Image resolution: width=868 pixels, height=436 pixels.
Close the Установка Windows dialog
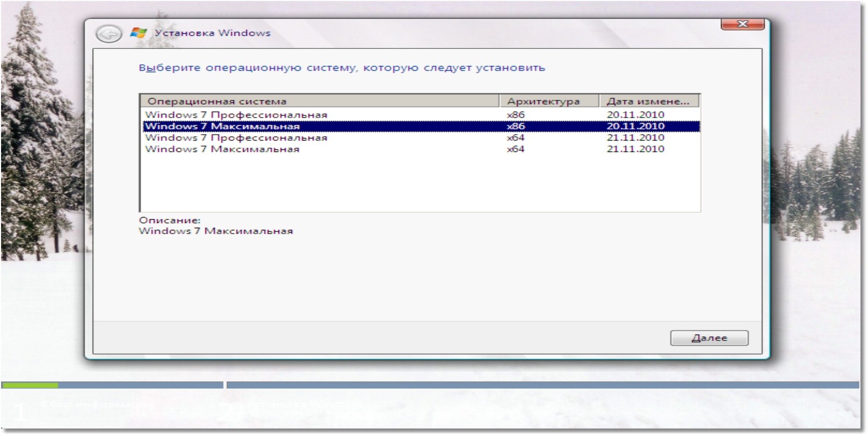pos(742,24)
